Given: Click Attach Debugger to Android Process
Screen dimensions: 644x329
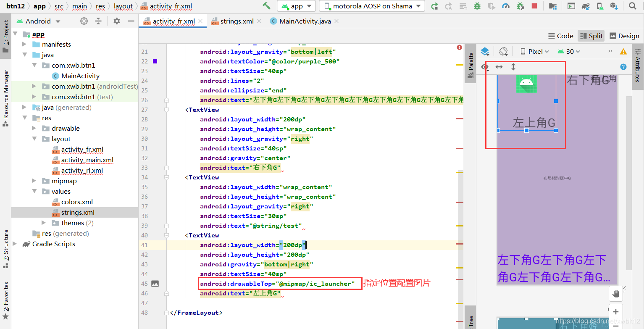Looking at the screenshot, I should point(520,6).
